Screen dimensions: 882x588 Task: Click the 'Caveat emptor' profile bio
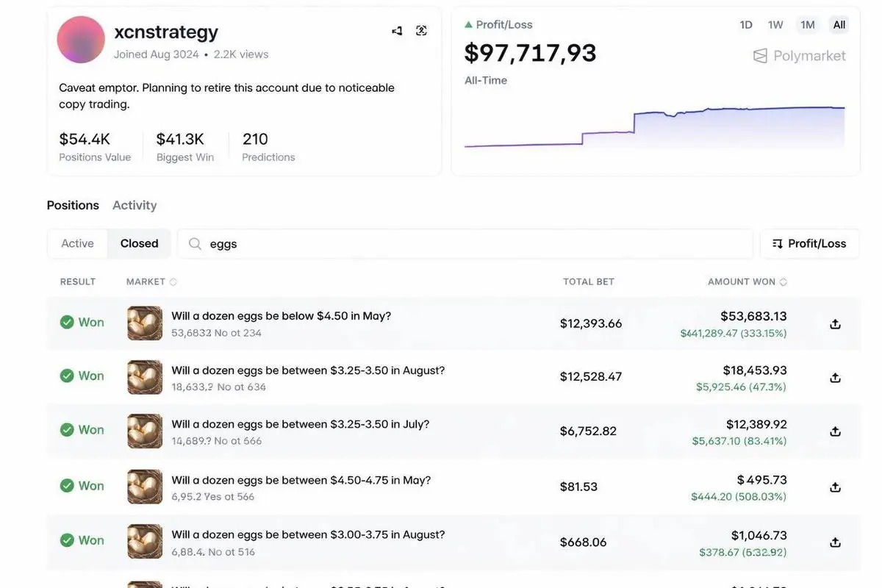(226, 96)
